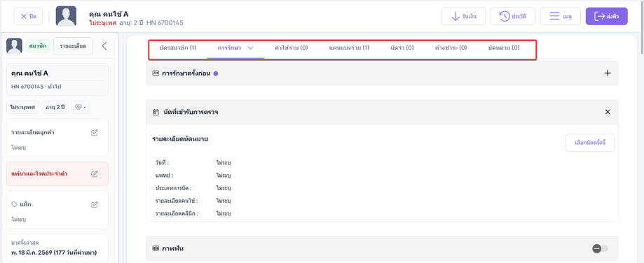The image size is (644, 263).
Task: Edit รายละเอียดลูกค้า with the pencil icon
Action: [x=95, y=133]
